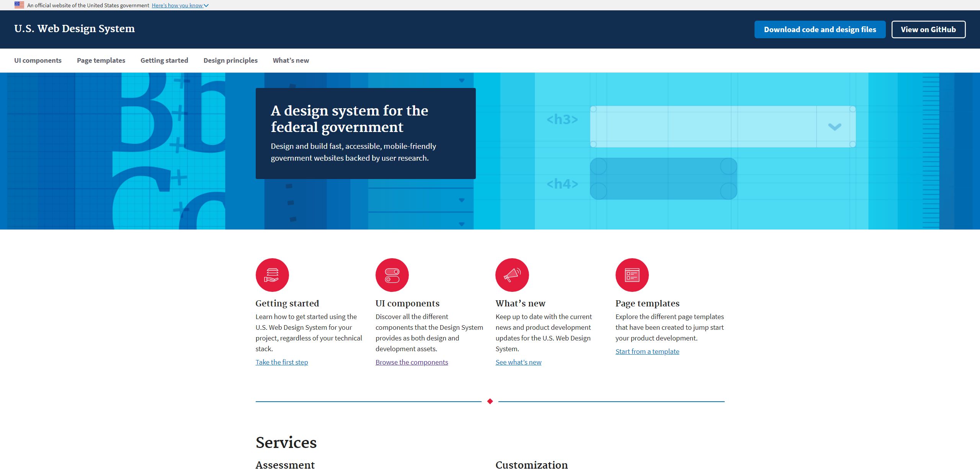
Task: Click the What's new megaphone icon
Action: tap(512, 275)
